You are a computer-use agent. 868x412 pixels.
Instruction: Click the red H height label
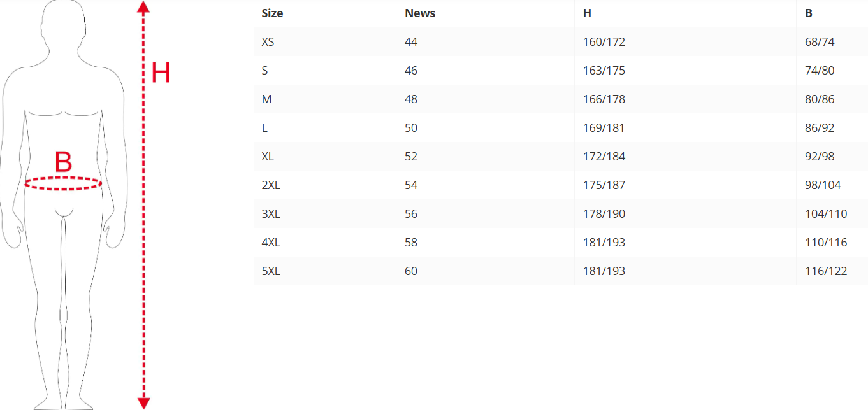[x=161, y=73]
